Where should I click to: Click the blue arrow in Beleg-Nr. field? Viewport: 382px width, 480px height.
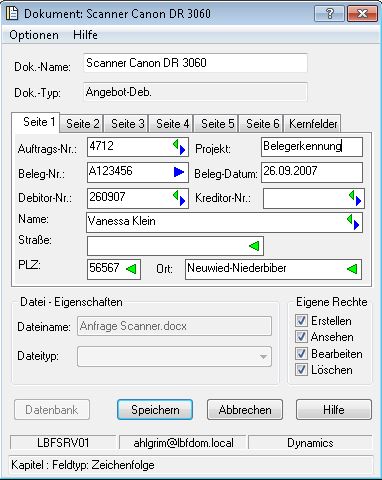pyautogui.click(x=179, y=172)
